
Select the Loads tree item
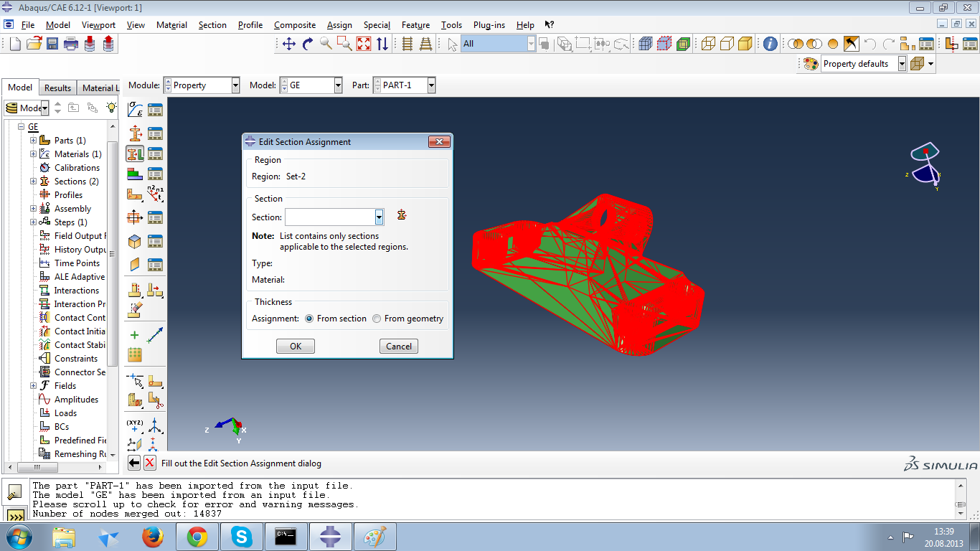[x=65, y=413]
